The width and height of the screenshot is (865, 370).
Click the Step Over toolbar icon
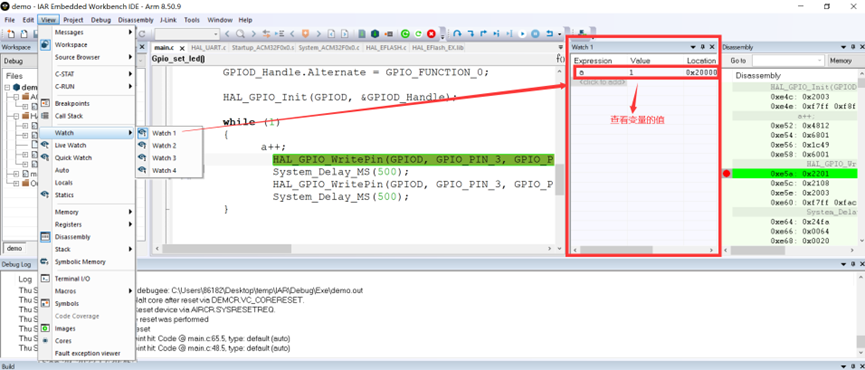tap(457, 34)
